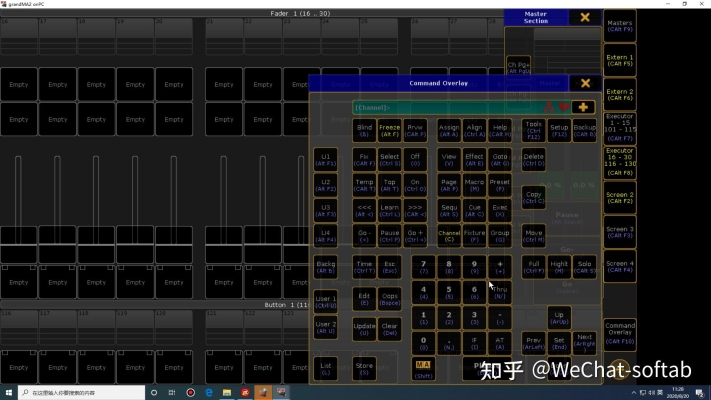Screen dimensions: 711x400
Task: Open the Setup menu
Action: [x=559, y=130]
